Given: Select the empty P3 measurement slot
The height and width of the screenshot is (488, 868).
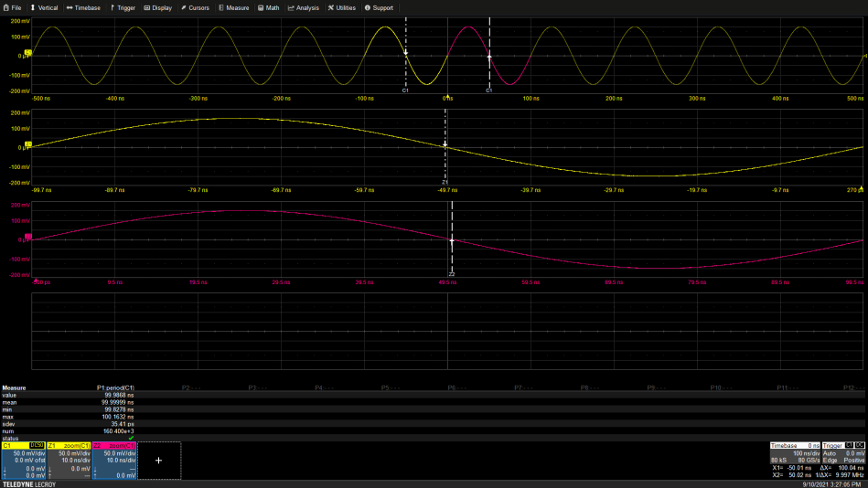Looking at the screenshot, I should [x=257, y=387].
